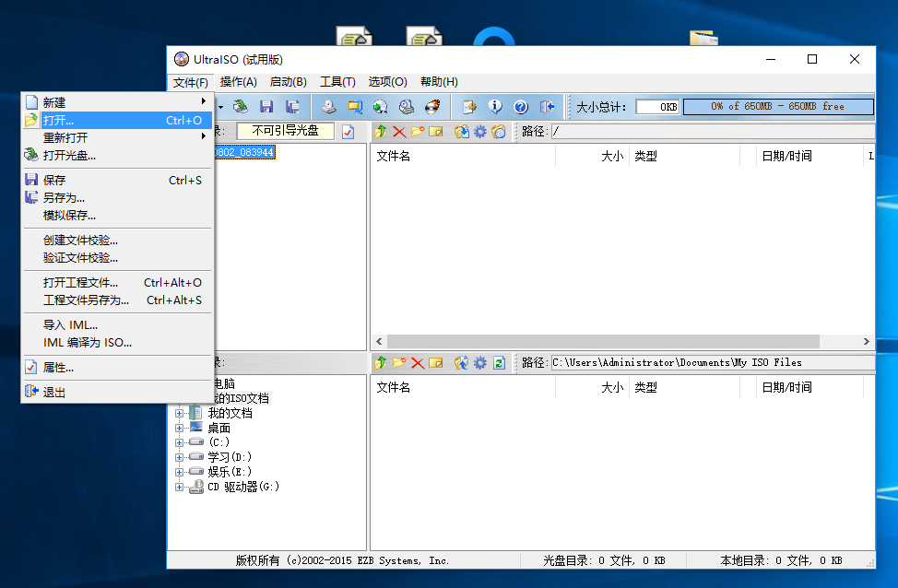This screenshot has height=588, width=898.
Task: Choose 打开光盘... menu entry
Action: [x=117, y=155]
